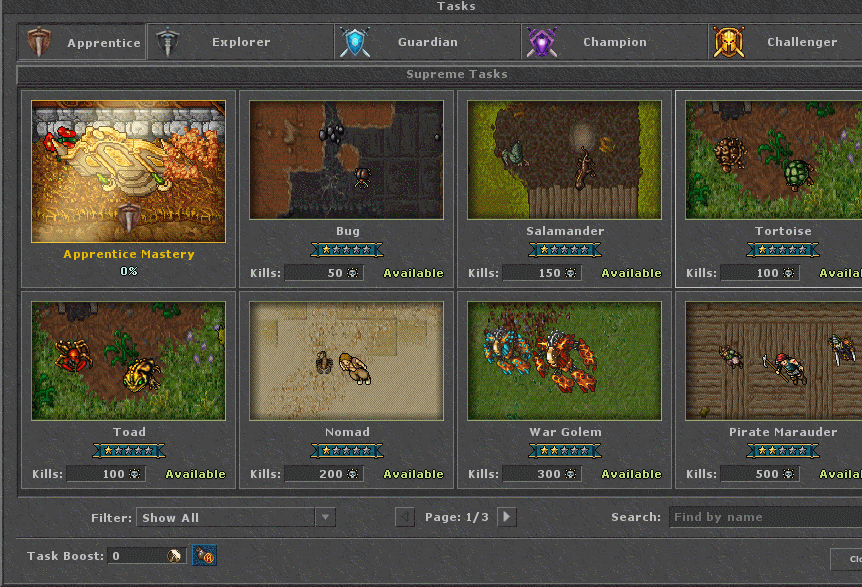Image resolution: width=862 pixels, height=587 pixels.
Task: Go to the previous tasks page
Action: pyautogui.click(x=405, y=517)
